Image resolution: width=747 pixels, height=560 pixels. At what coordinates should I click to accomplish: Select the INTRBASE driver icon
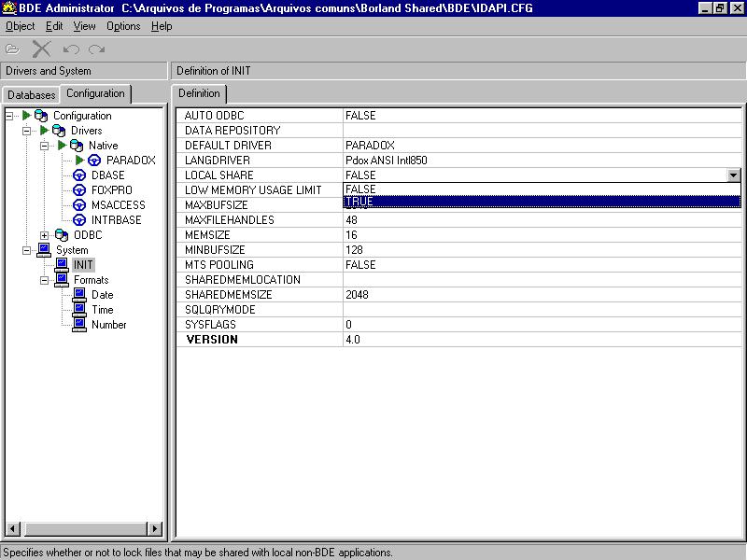[79, 220]
